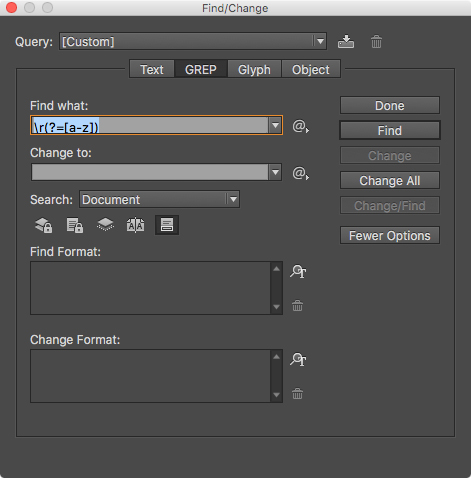The height and width of the screenshot is (478, 471).
Task: Click the Save Query icon
Action: [x=346, y=42]
